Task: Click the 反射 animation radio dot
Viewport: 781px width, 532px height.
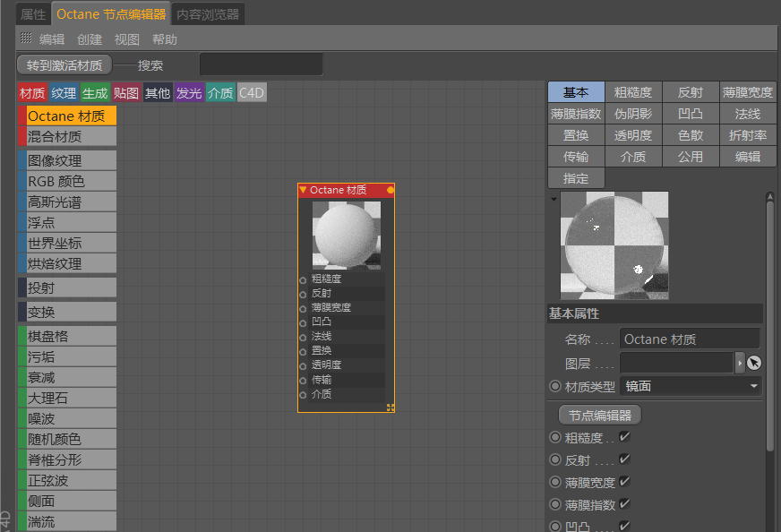Action: [555, 459]
